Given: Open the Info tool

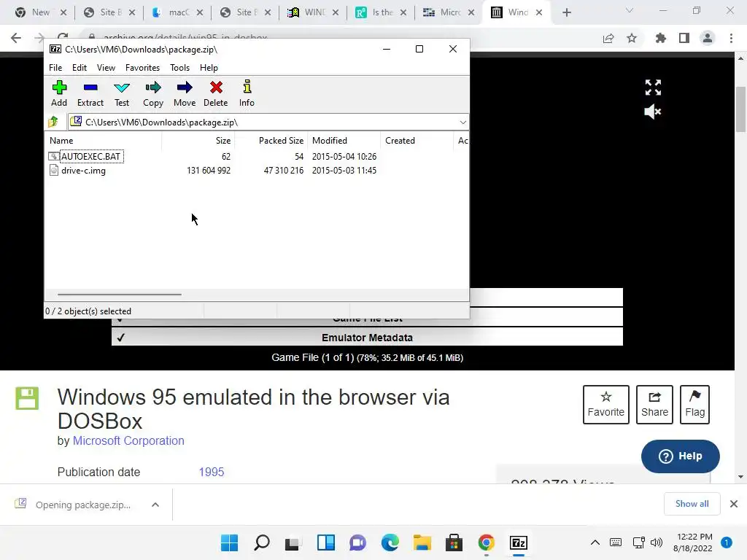Looking at the screenshot, I should [x=247, y=94].
